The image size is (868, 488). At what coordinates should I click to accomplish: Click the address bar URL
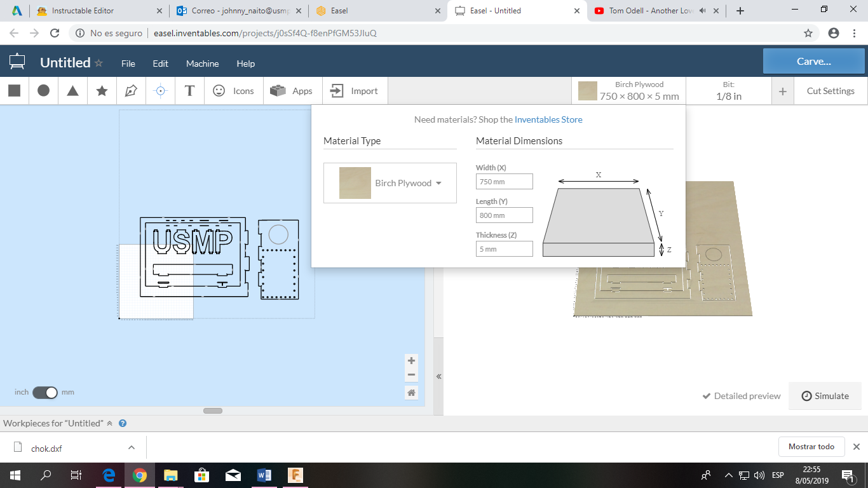[x=265, y=33]
